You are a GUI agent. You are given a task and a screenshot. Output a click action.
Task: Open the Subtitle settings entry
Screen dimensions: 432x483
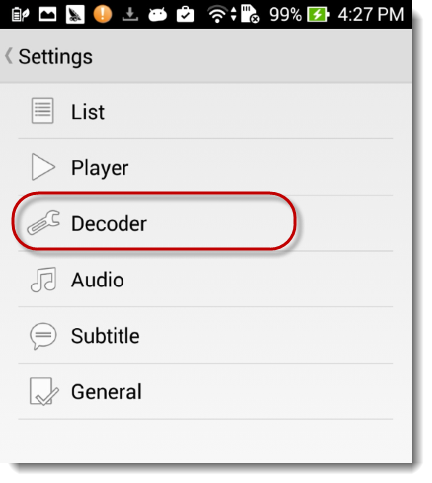click(x=206, y=335)
